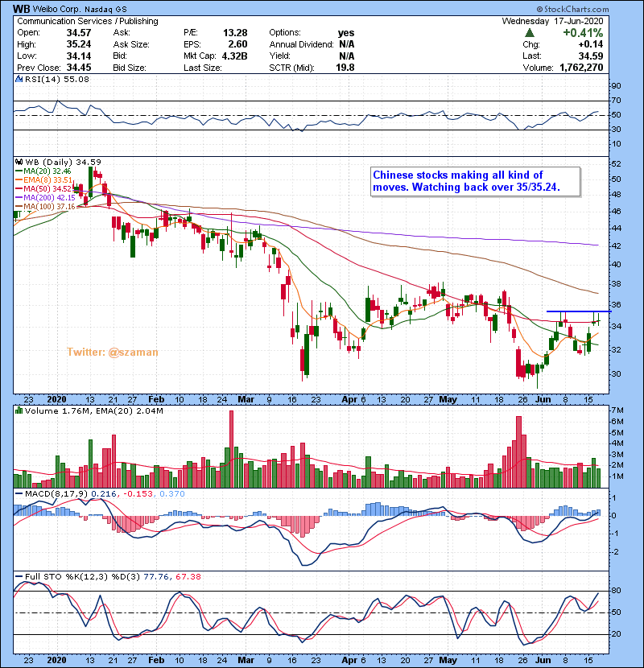Click the 7M tick on volume axis
Screen dimensions: 644x668
(617, 410)
